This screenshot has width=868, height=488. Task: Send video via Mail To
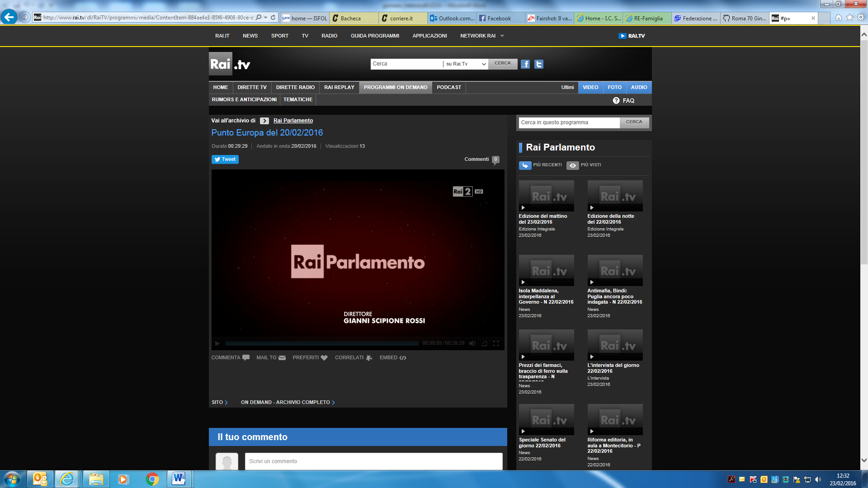282,358
